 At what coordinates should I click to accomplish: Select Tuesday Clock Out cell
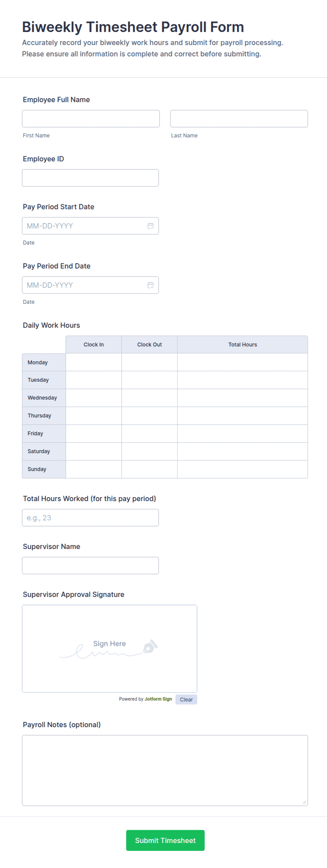point(149,380)
